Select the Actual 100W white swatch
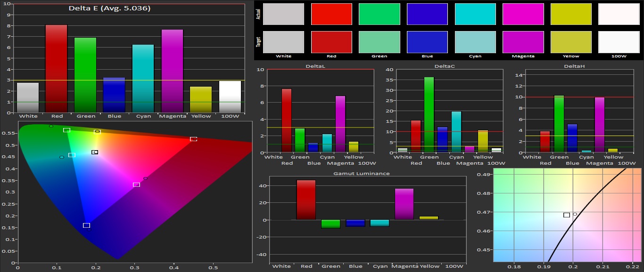The image size is (644, 272). coord(619,14)
